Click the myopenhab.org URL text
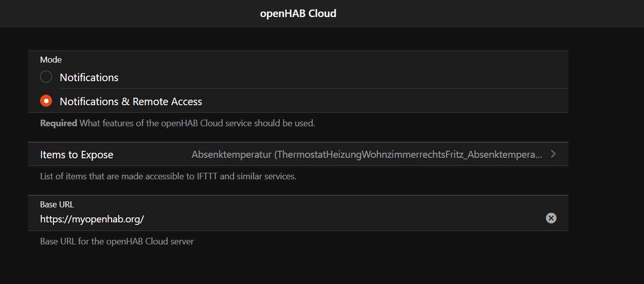 click(92, 219)
